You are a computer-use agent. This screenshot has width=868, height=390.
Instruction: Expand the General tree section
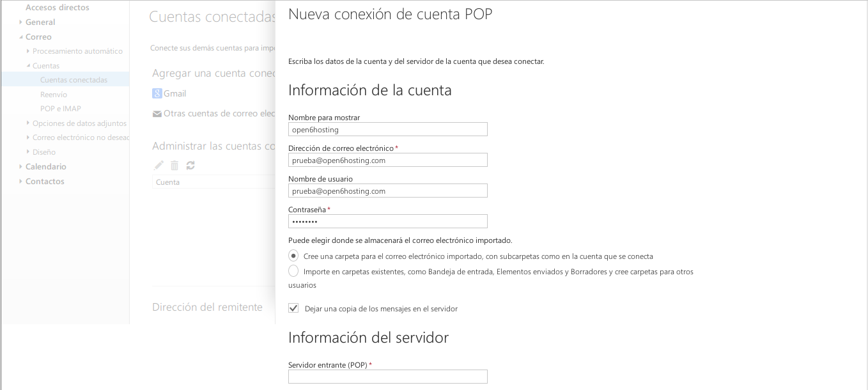[x=21, y=22]
